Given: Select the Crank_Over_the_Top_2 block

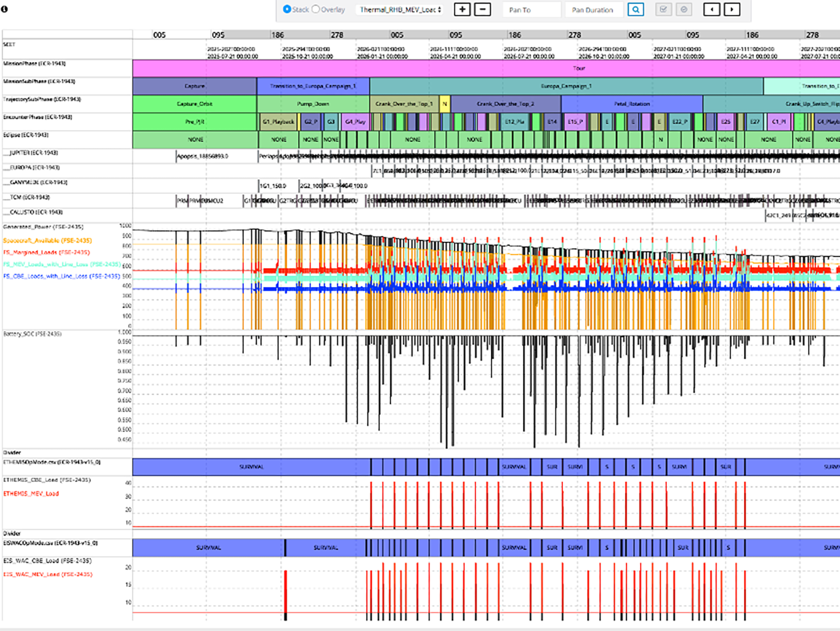Looking at the screenshot, I should 506,104.
